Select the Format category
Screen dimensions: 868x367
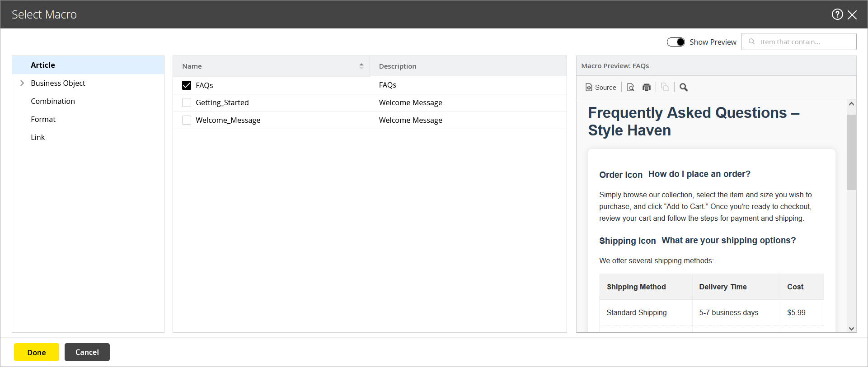point(43,119)
